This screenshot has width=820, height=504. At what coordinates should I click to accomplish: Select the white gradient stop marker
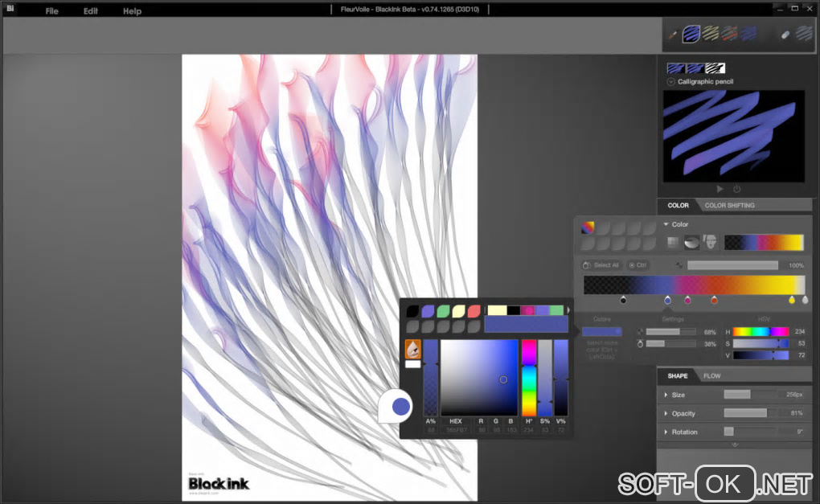coord(805,300)
